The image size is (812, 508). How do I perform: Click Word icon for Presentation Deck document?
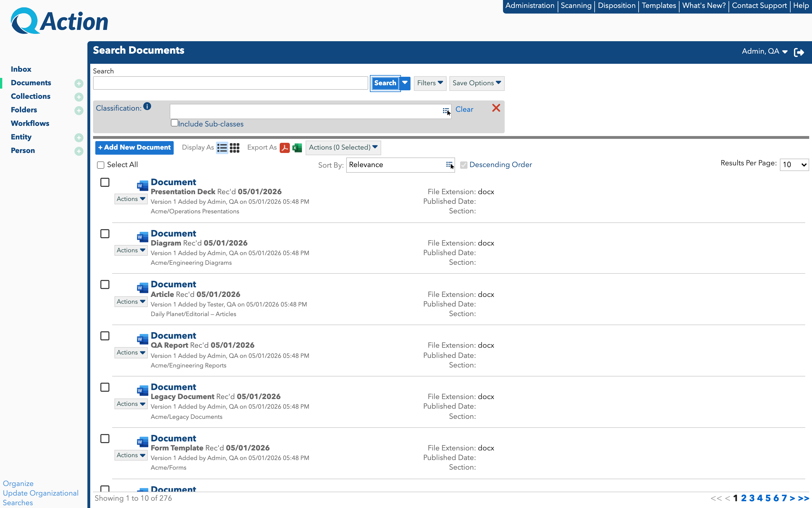(x=143, y=185)
